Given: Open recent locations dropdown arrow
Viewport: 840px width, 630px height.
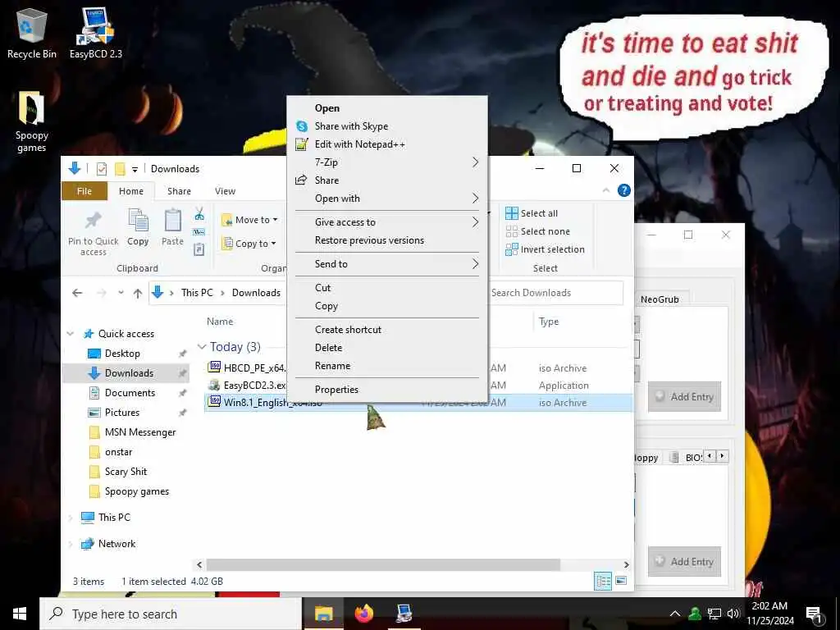Looking at the screenshot, I should click(x=121, y=293).
